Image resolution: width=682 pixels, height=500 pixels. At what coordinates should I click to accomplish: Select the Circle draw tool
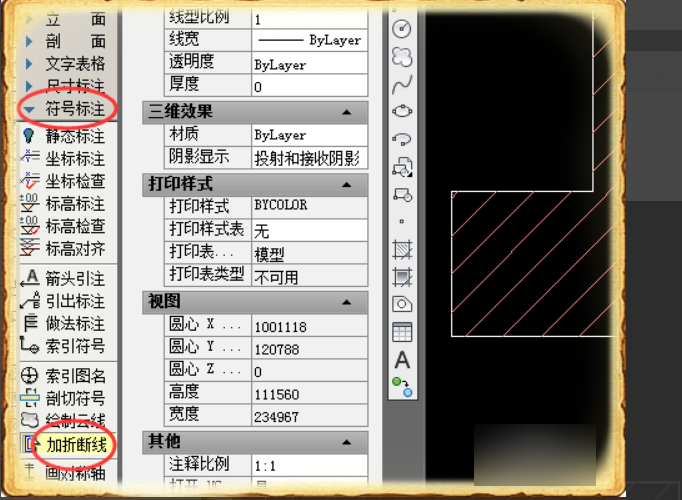pyautogui.click(x=402, y=29)
